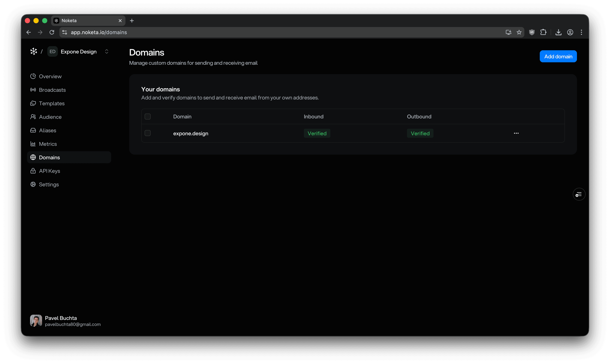Click the install app icon in address bar
The height and width of the screenshot is (364, 610).
508,32
